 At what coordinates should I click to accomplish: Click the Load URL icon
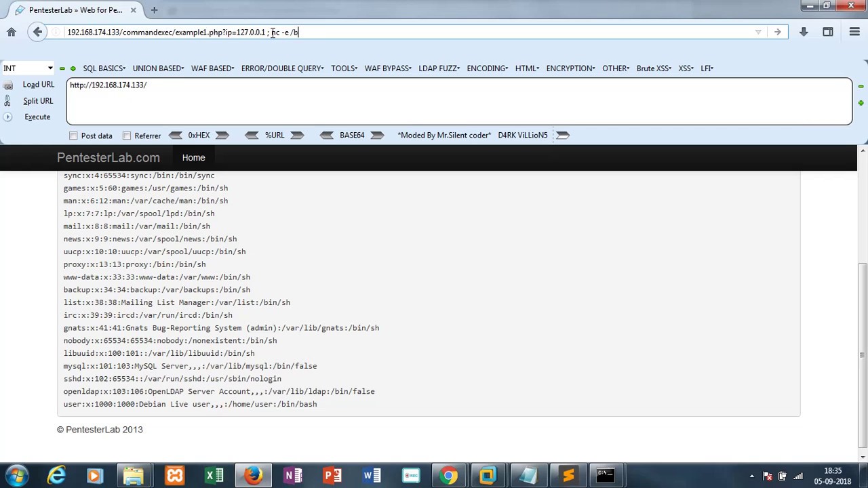click(x=7, y=85)
